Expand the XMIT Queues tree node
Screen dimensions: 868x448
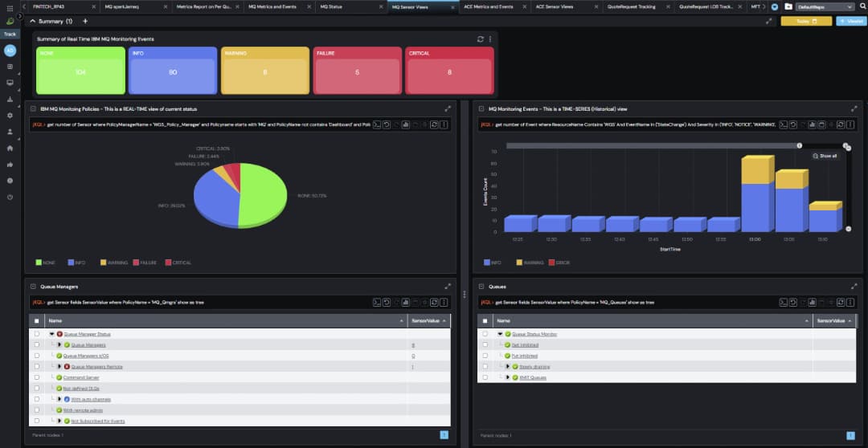[x=508, y=377]
